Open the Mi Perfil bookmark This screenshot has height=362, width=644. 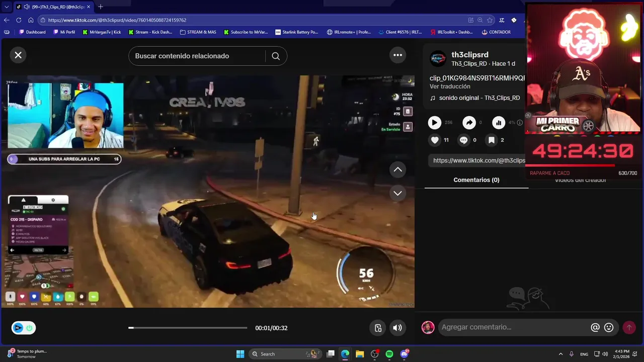(x=63, y=32)
